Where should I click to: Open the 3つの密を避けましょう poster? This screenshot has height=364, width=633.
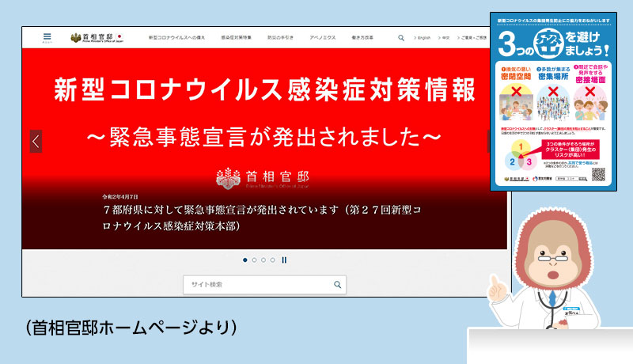553,101
